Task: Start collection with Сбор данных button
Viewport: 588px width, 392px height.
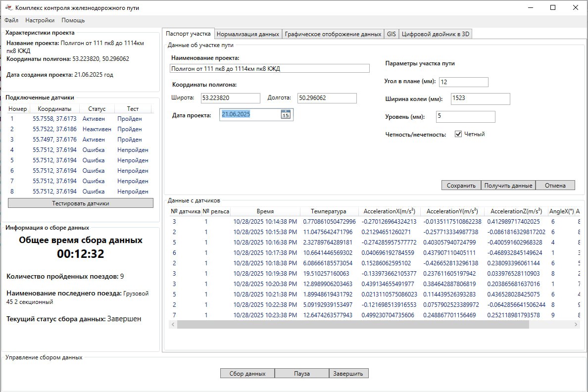Action: 247,374
